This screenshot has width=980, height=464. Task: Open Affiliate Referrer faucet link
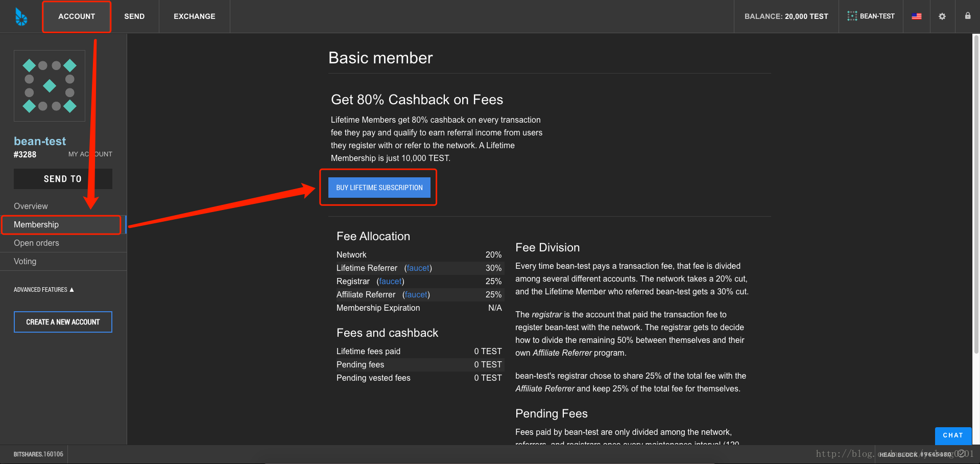(416, 294)
